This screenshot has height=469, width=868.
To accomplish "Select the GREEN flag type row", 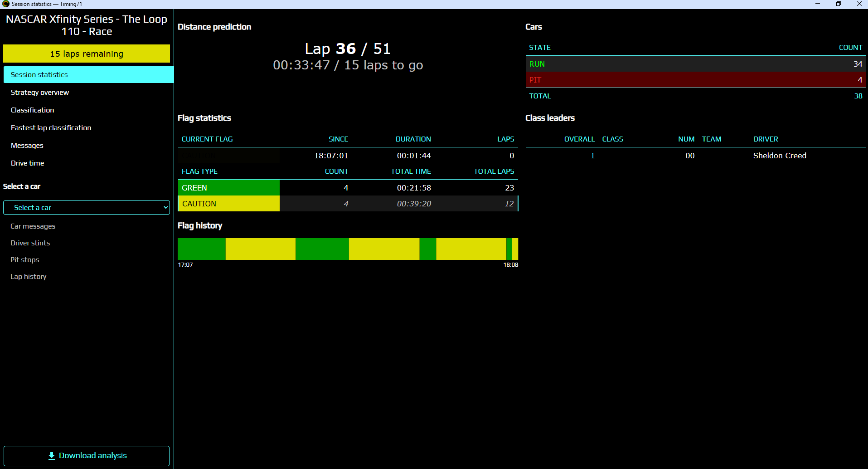I will point(348,187).
